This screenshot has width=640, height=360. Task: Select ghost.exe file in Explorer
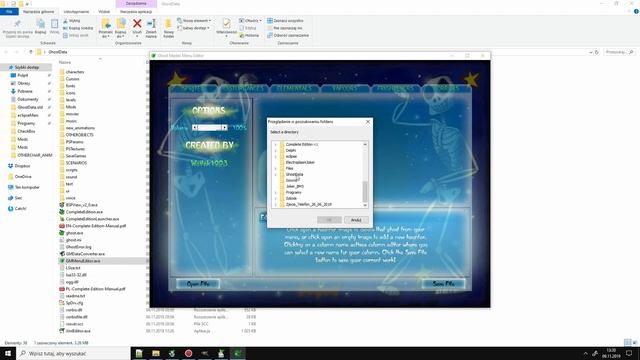71,233
